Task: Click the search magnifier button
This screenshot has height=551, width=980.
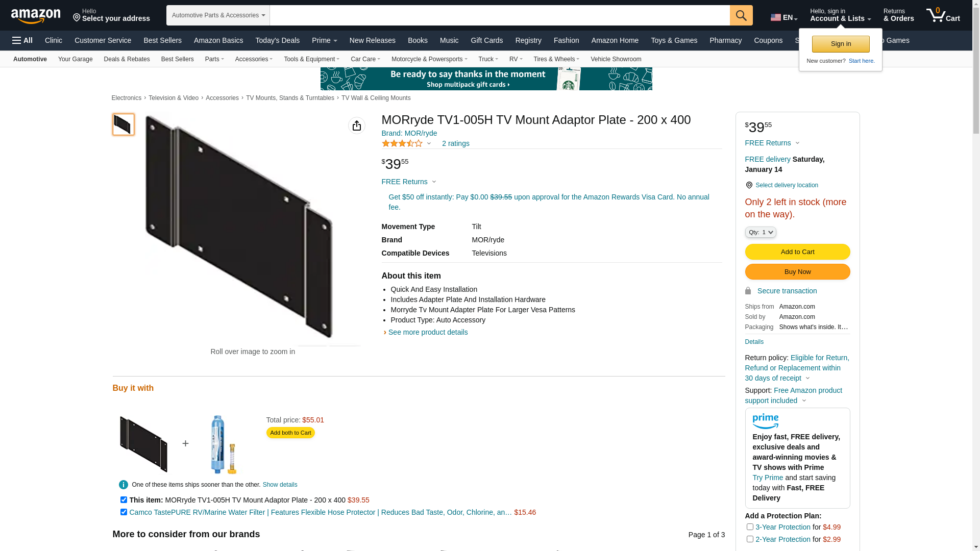Action: [741, 15]
